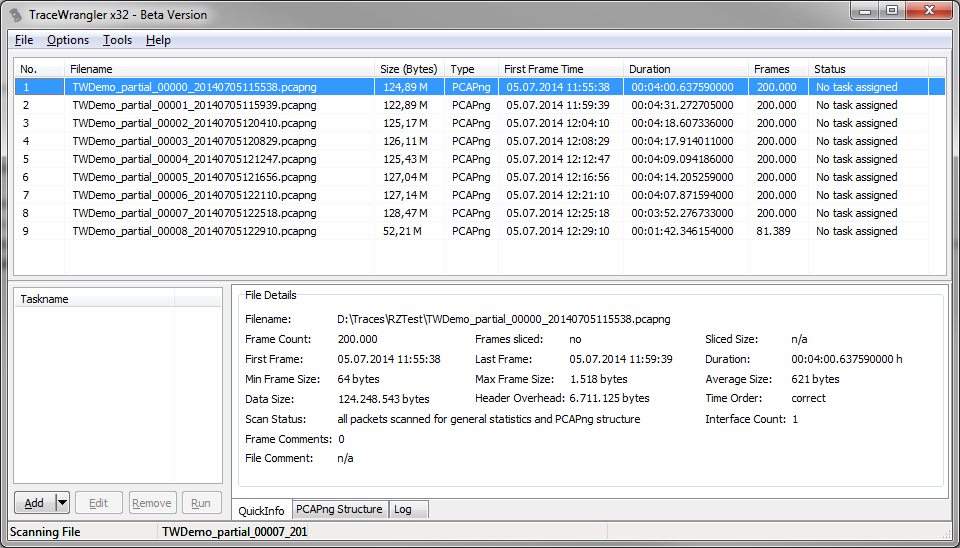Switch to the PCAPng Structure tab
Screen dimensions: 960x548
tap(340, 509)
